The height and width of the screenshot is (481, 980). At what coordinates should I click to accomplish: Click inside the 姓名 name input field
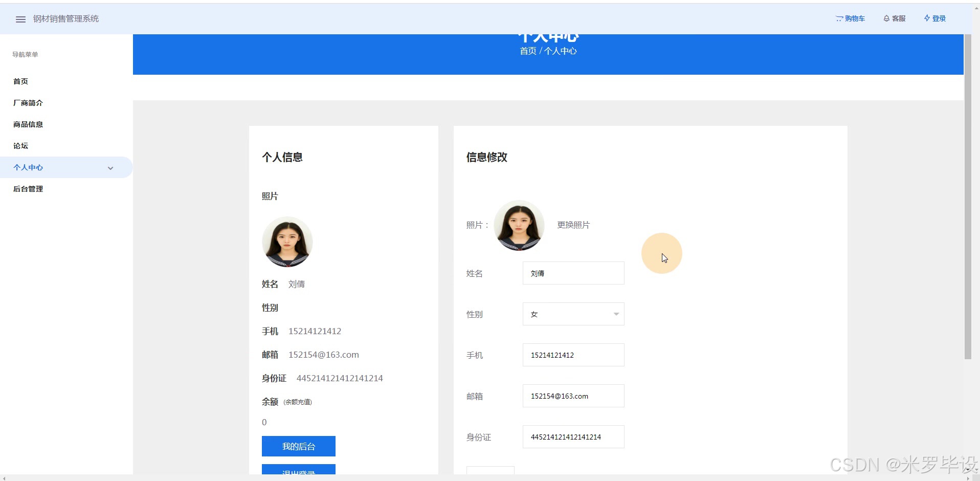point(573,273)
